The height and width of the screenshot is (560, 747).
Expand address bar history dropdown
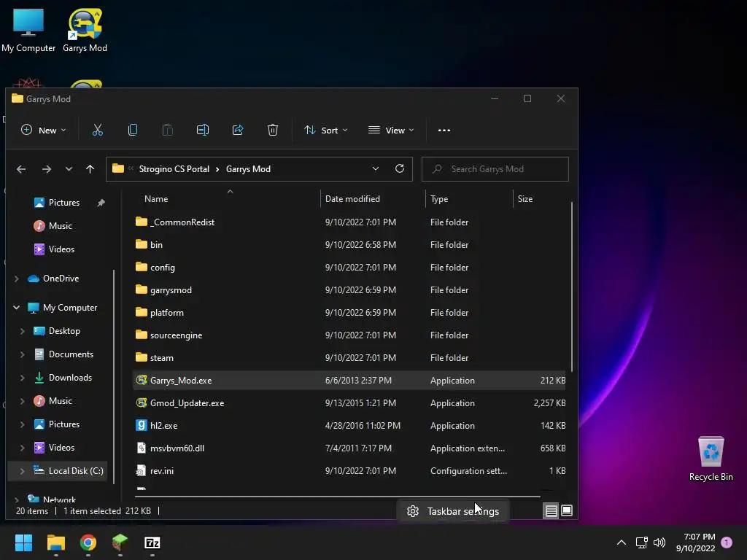click(x=376, y=168)
